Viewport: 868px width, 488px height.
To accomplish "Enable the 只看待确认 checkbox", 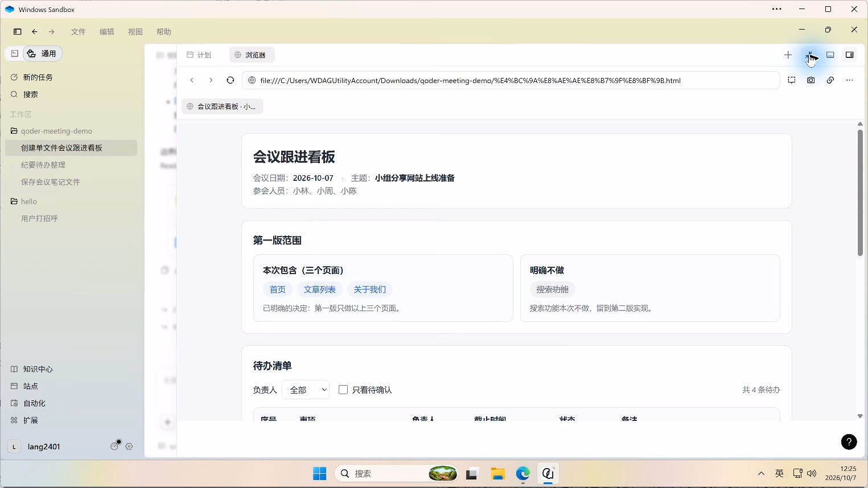I will (343, 390).
